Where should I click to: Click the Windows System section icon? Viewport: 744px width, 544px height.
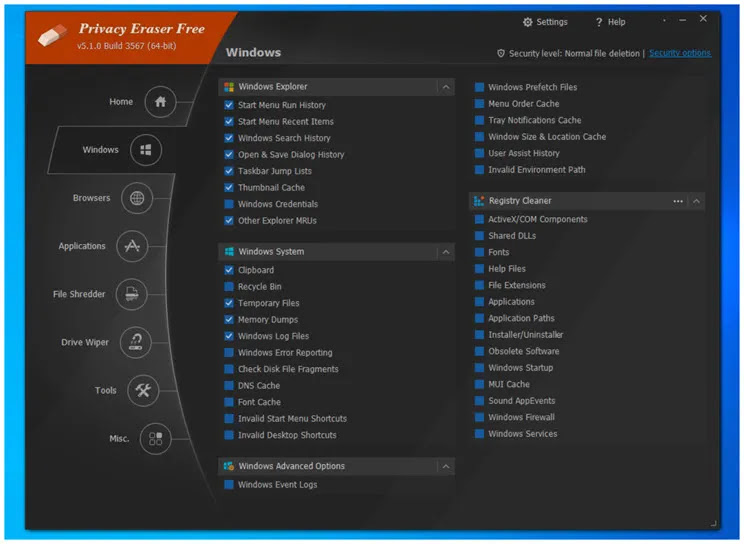tap(229, 252)
